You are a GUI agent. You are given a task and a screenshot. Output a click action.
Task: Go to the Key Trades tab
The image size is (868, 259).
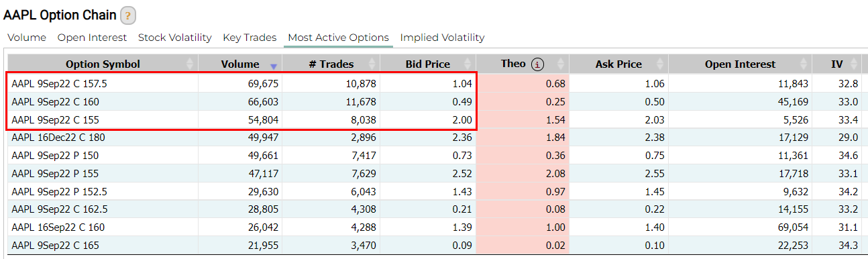[x=250, y=38]
